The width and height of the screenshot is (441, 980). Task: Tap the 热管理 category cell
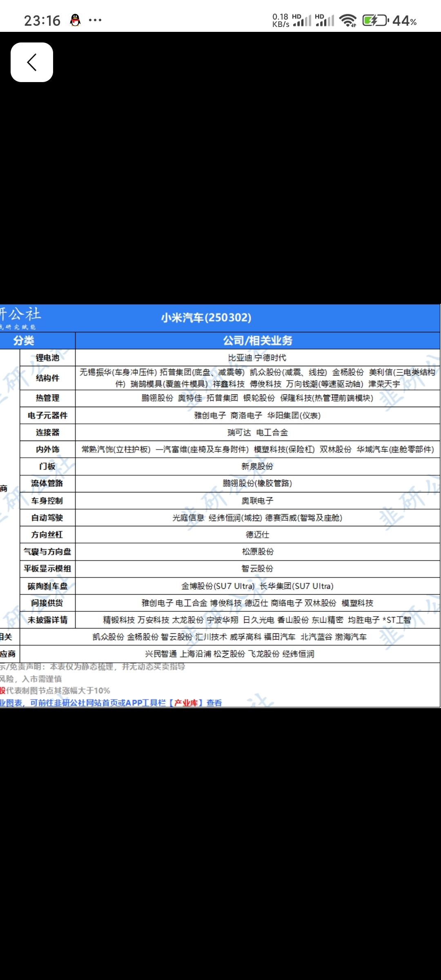pyautogui.click(x=47, y=398)
